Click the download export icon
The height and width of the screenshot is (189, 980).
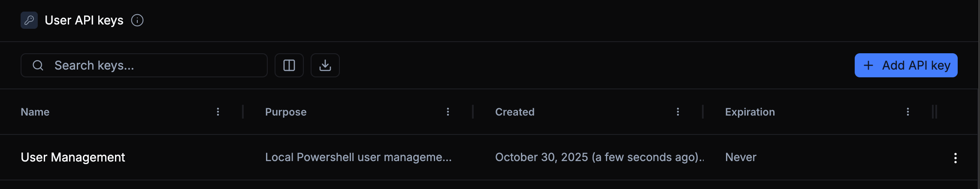pyautogui.click(x=325, y=65)
